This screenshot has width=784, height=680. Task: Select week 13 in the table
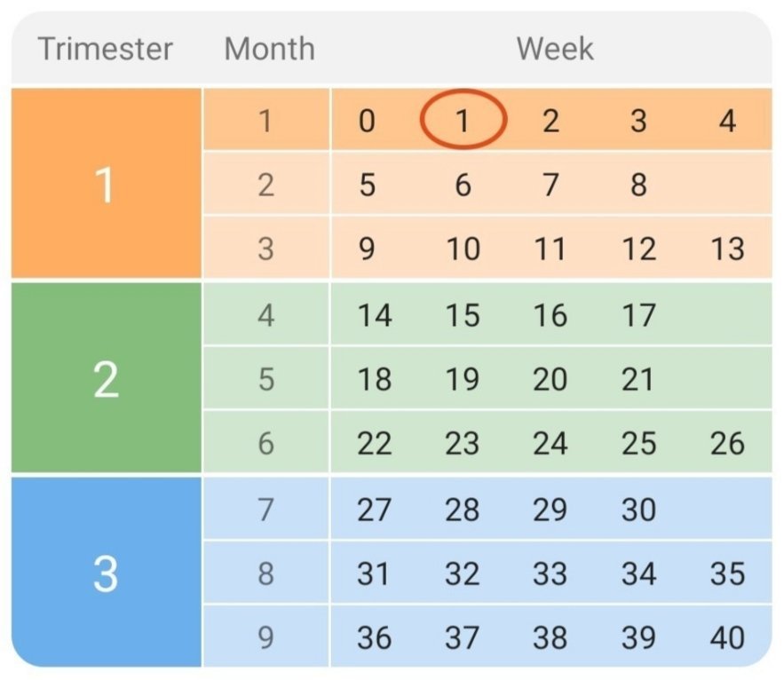pyautogui.click(x=726, y=249)
